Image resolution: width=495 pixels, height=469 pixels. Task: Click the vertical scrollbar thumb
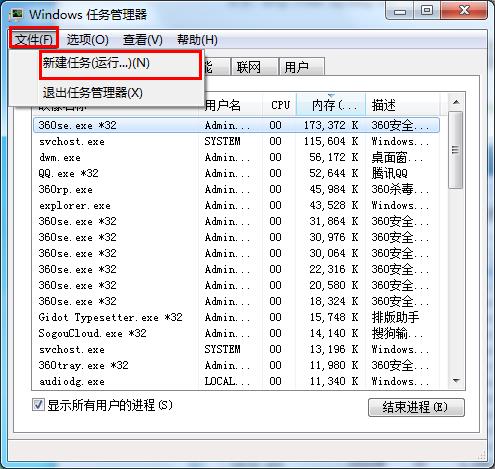coord(456,150)
